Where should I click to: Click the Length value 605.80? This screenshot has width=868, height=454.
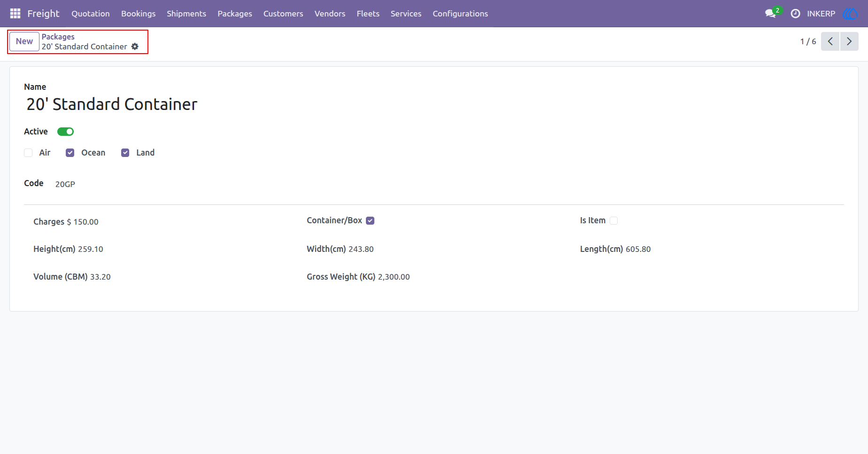(638, 249)
